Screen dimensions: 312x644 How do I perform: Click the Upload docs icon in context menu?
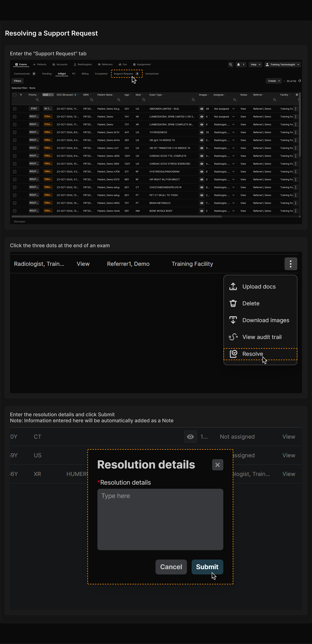tap(233, 287)
